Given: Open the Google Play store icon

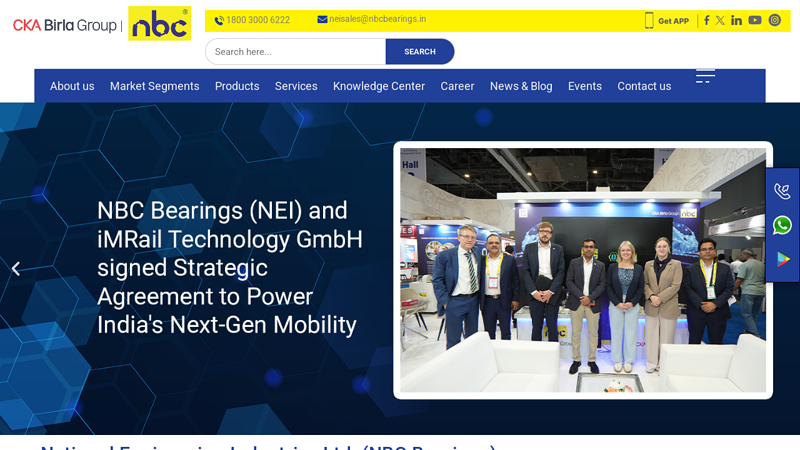Looking at the screenshot, I should 782,260.
